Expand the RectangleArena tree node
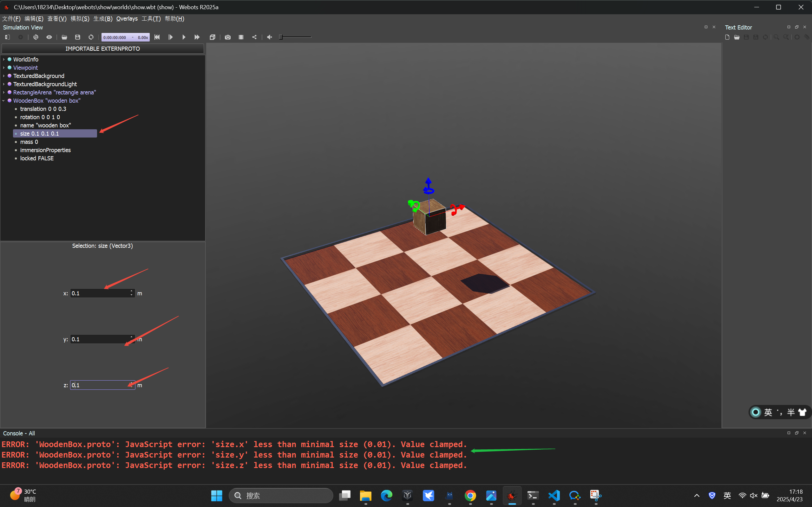This screenshot has height=507, width=812. tap(4, 93)
